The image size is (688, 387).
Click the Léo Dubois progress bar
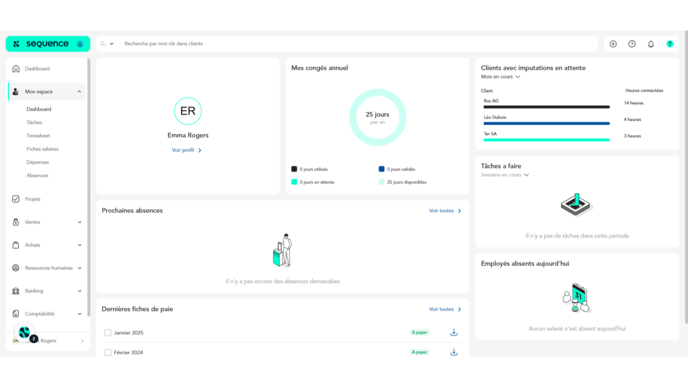[x=547, y=123]
